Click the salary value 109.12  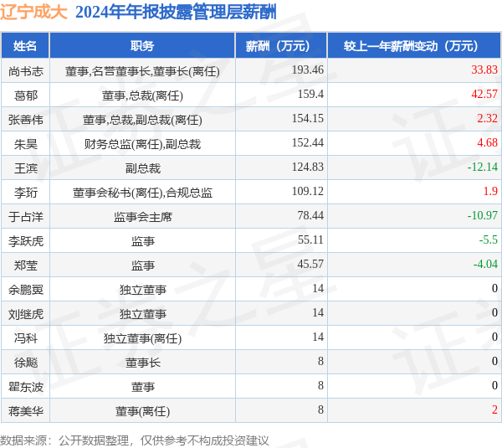point(308,191)
